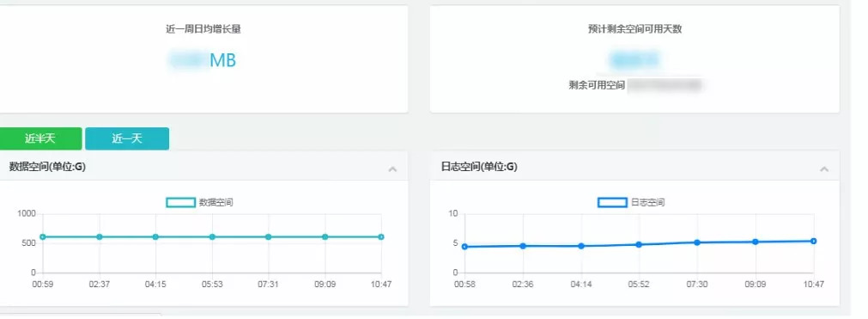Click the 预计剩余空间可用天数 heading

tap(635, 29)
